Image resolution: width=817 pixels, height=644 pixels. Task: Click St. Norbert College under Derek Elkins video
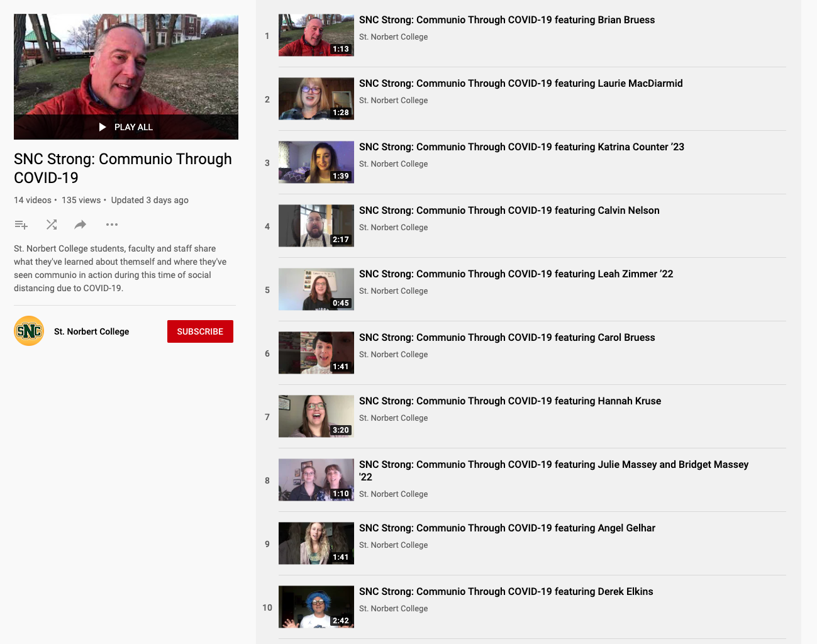click(x=393, y=609)
